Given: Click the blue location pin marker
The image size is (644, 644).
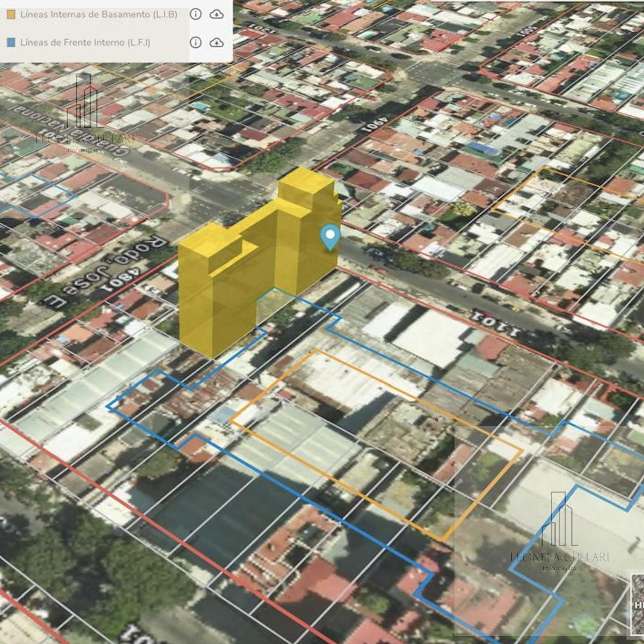Looking at the screenshot, I should point(330,238).
